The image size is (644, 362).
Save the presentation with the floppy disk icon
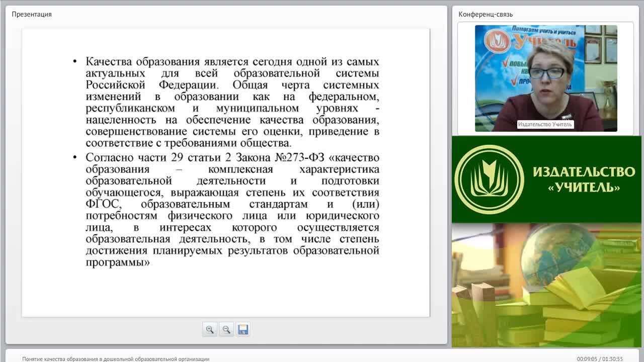(x=243, y=329)
